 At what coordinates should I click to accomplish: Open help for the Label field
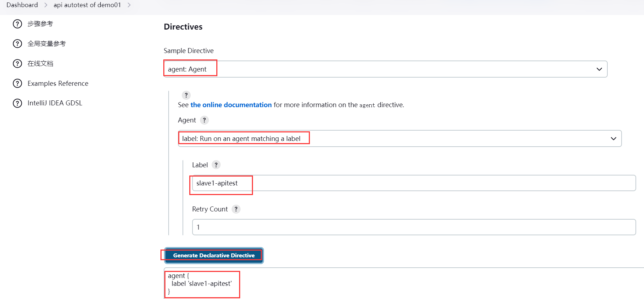click(216, 165)
